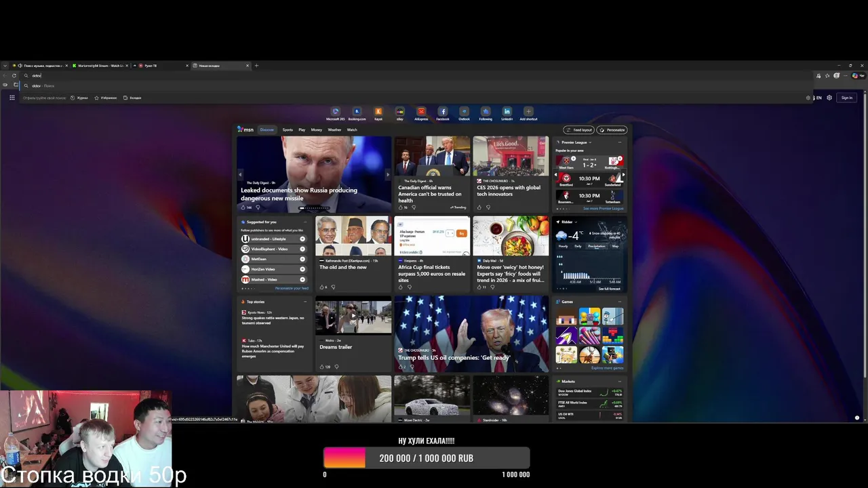Screen dimensions: 868x488
Task: Open the LinkedIn shortcut icon
Action: tap(507, 111)
